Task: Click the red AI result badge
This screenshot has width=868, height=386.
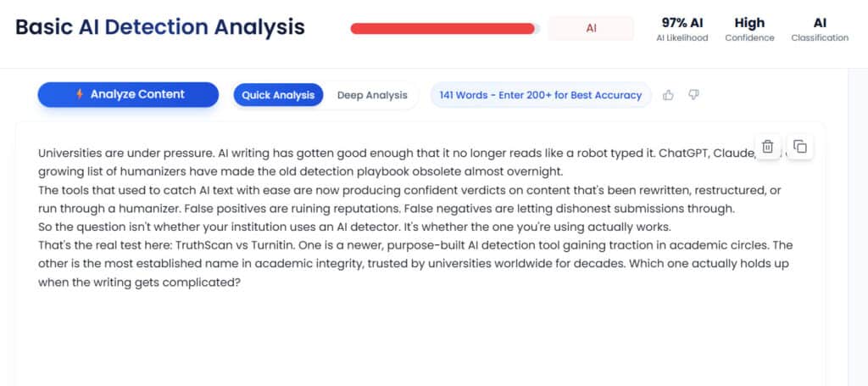Action: click(591, 28)
